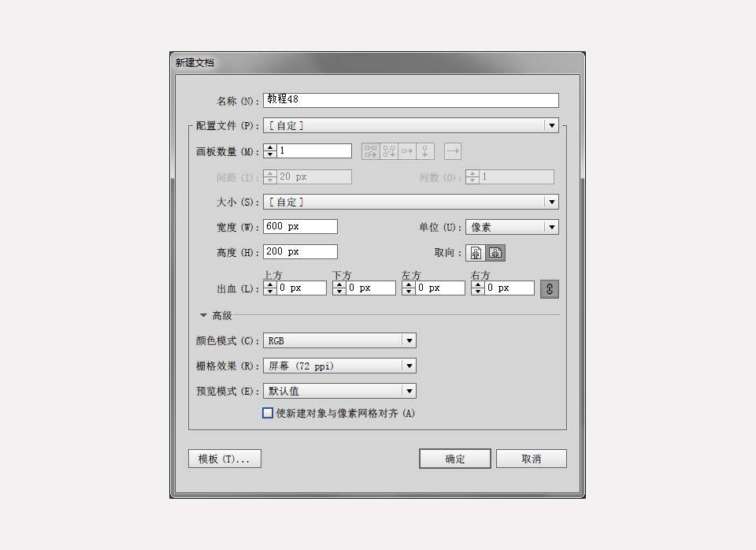Open the 栅格效果 dropdown showing 屏幕 (72 ppi)
Viewport: 756px width, 550px height.
409,366
